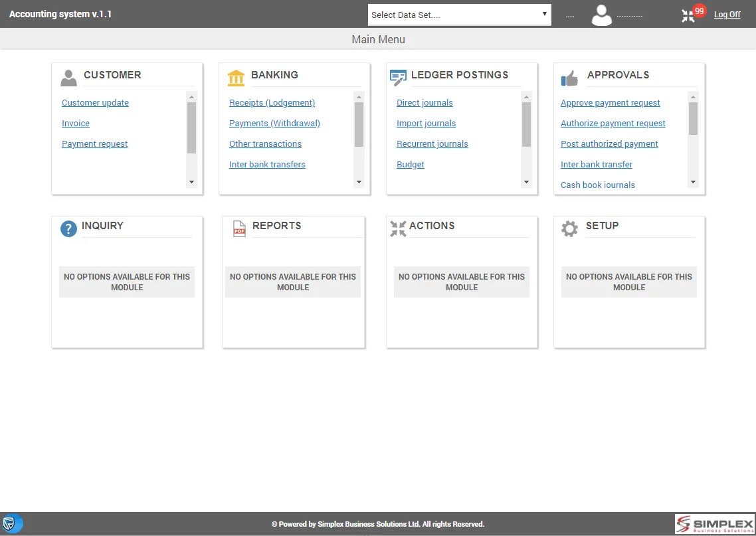Image resolution: width=756 pixels, height=536 pixels.
Task: Click the Ledger Postings icon
Action: point(398,78)
